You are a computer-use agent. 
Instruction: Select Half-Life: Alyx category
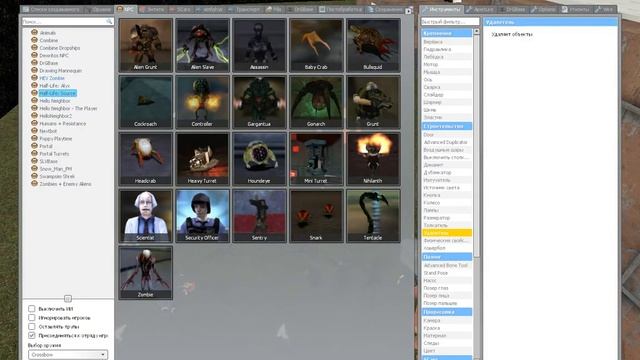[55, 86]
